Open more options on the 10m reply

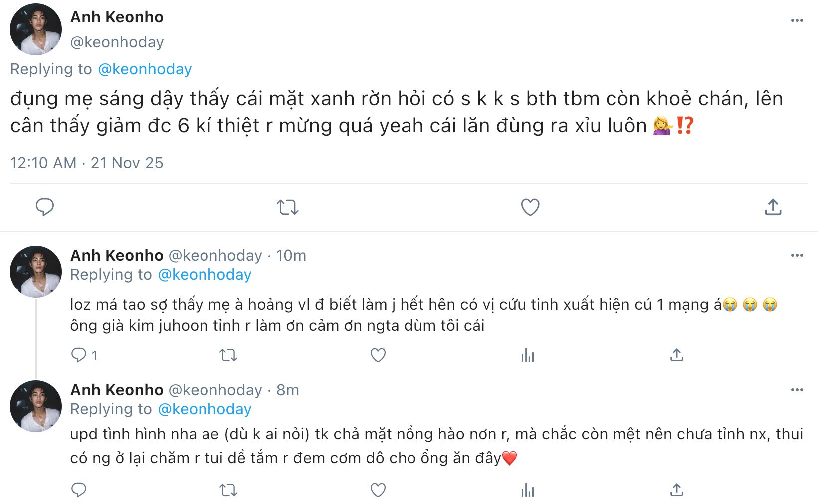pos(797,255)
